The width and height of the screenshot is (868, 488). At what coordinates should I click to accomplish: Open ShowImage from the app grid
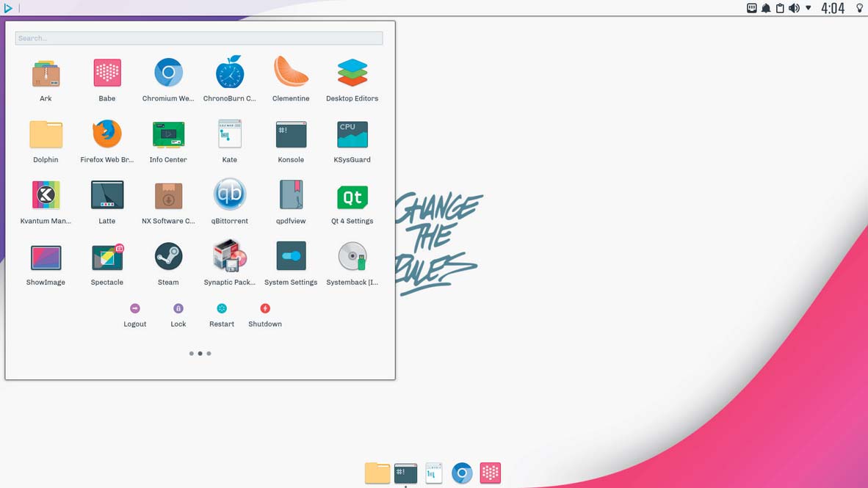[x=46, y=258]
